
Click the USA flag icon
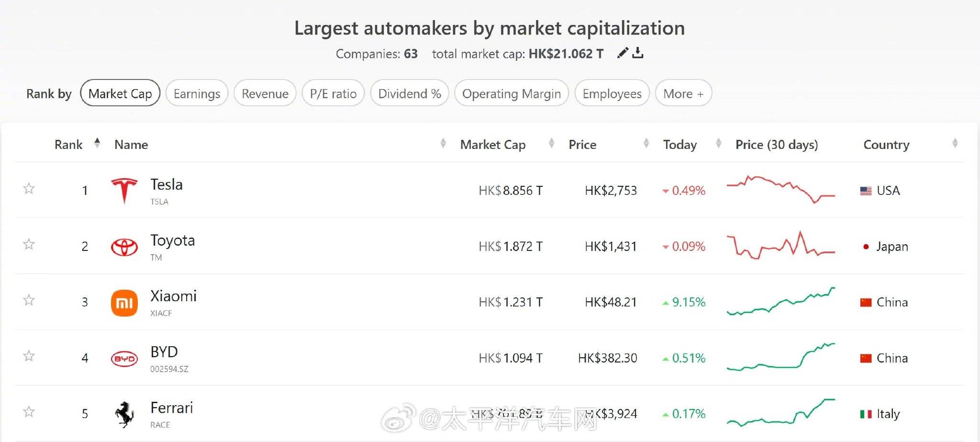click(866, 191)
